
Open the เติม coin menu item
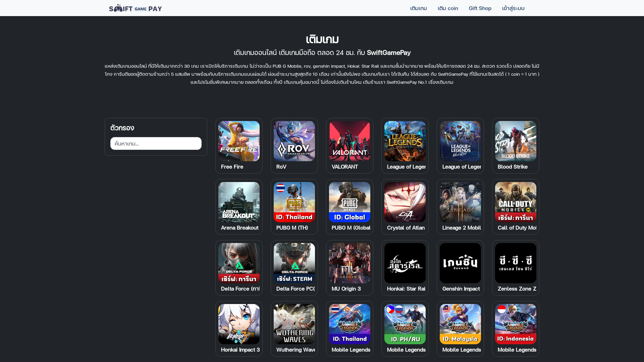448,8
